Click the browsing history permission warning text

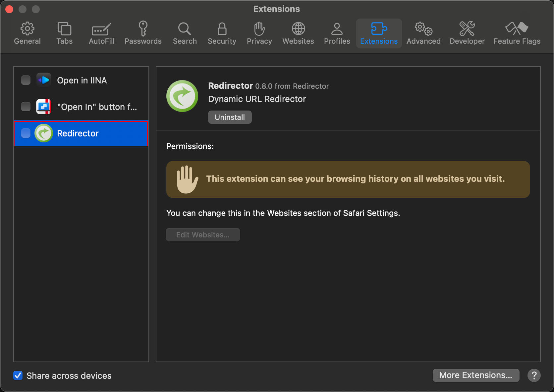(356, 179)
